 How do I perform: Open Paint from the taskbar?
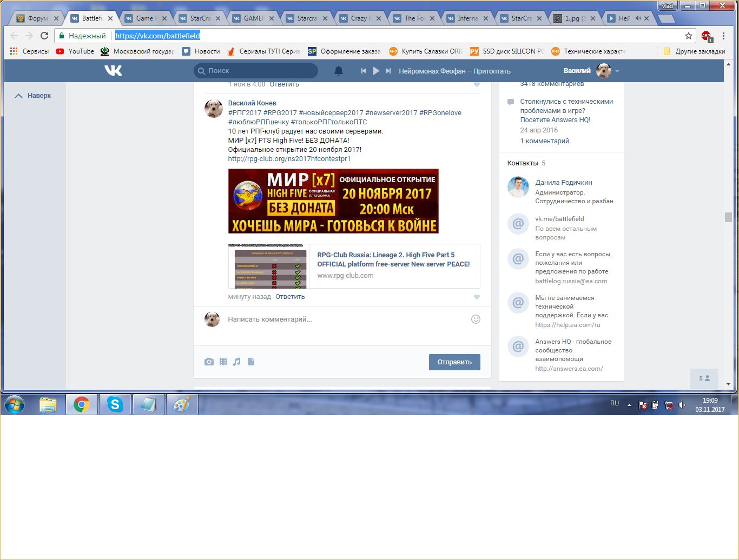click(x=182, y=404)
